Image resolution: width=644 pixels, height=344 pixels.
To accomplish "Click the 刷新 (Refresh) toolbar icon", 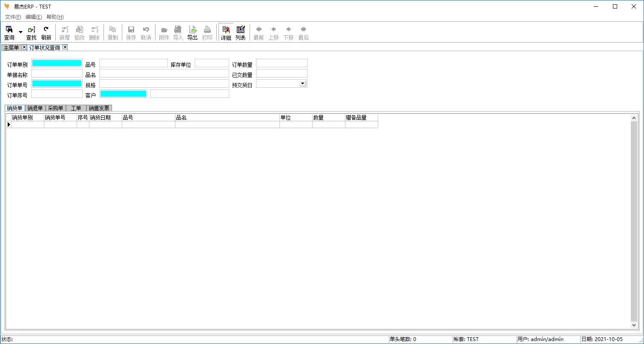I will (x=46, y=32).
